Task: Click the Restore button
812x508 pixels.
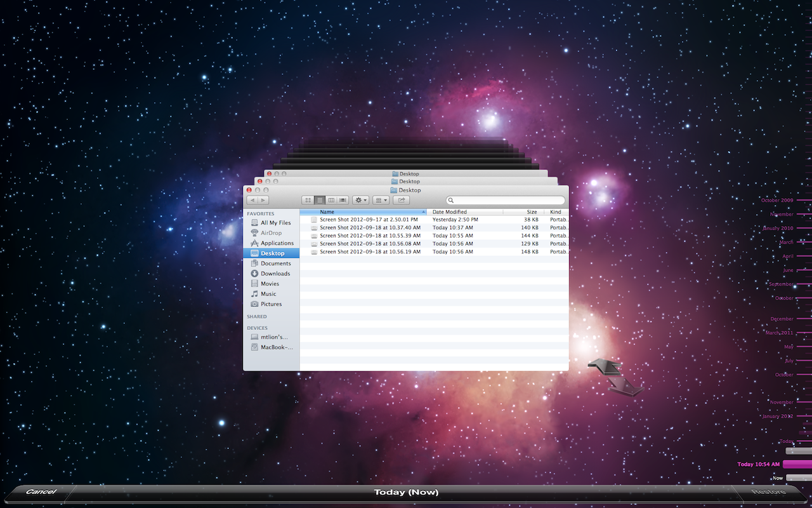Action: (x=768, y=491)
